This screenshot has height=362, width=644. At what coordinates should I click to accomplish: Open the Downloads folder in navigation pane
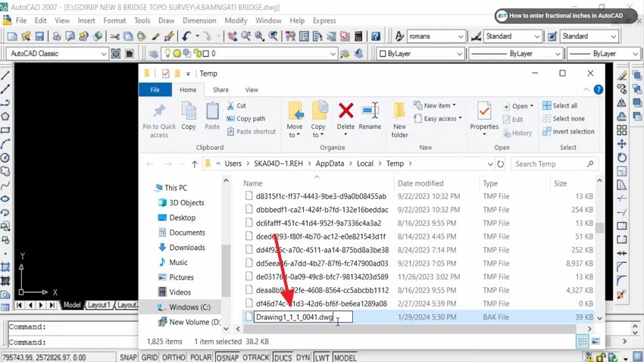tap(187, 248)
